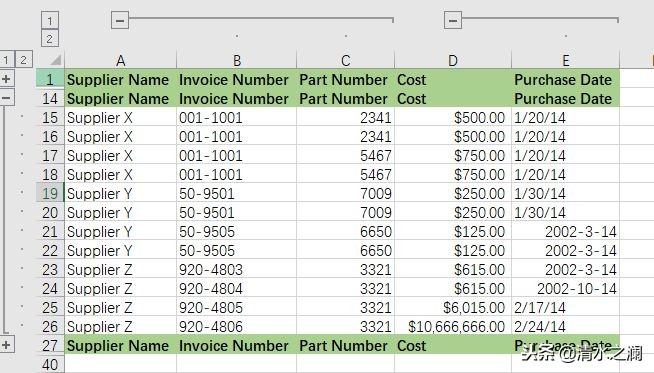Screen dimensions: 654x373
Task: Select '2002-10-14' date cell
Action: pos(566,288)
